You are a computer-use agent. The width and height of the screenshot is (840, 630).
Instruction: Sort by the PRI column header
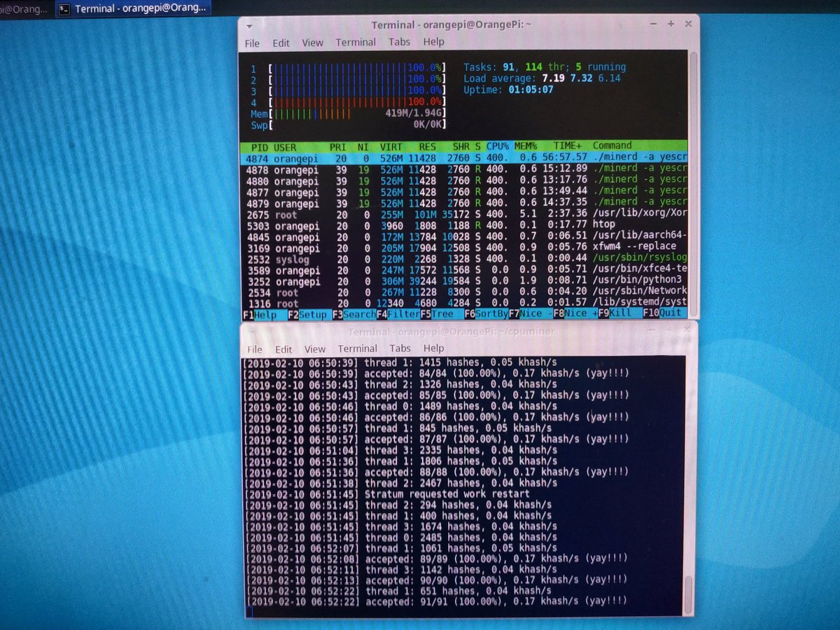click(339, 148)
